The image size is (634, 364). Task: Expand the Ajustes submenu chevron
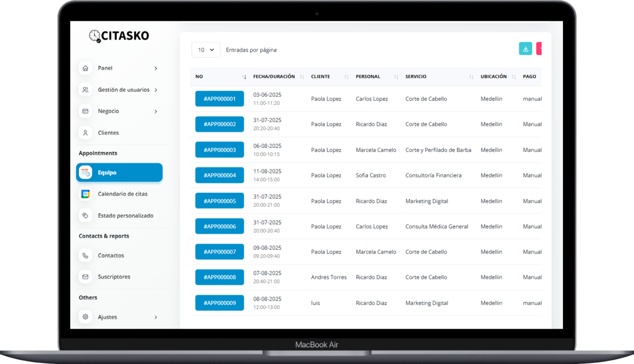coord(156,317)
